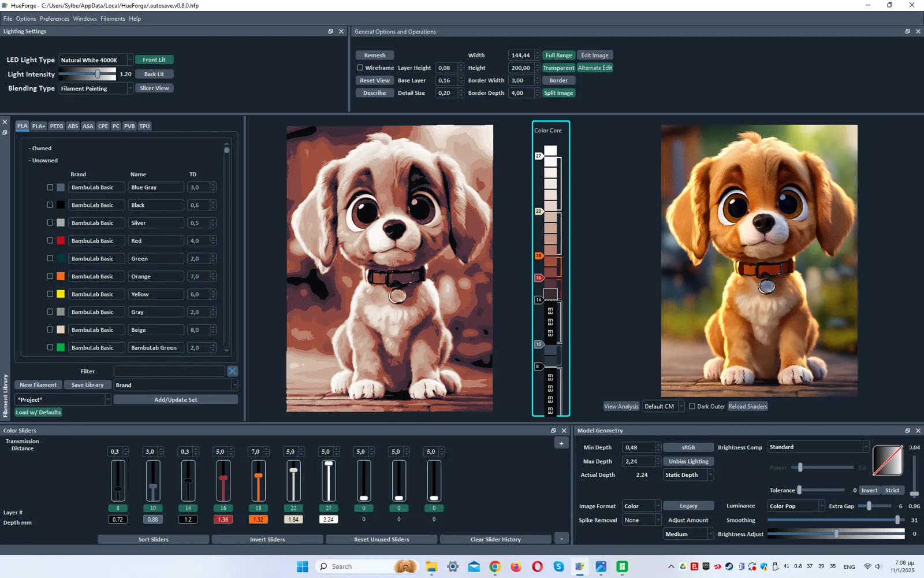
Task: Expand the Brand sort dropdown
Action: pyautogui.click(x=176, y=385)
